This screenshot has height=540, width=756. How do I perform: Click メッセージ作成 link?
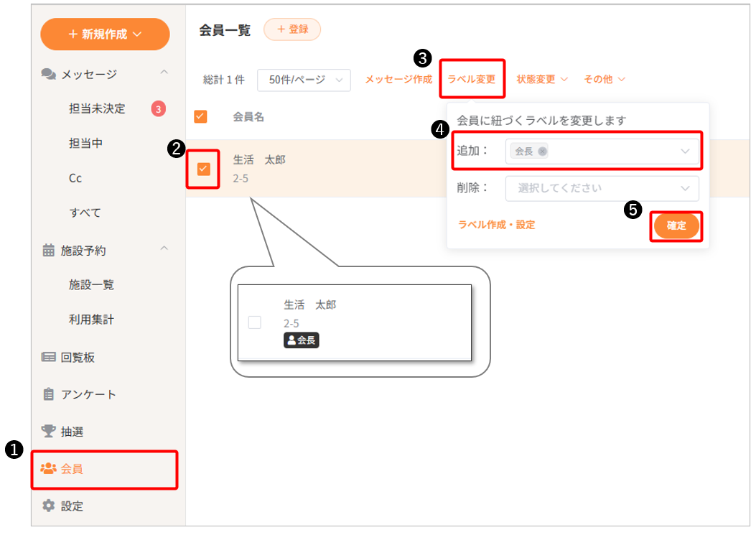click(x=398, y=79)
